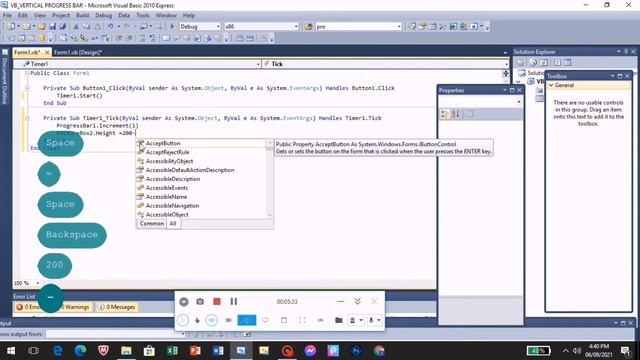Click the Undo arrow icon
The image size is (640, 360).
110,27
